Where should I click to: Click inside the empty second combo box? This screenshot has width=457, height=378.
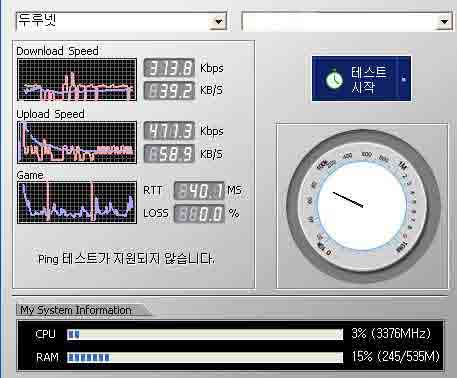point(347,22)
